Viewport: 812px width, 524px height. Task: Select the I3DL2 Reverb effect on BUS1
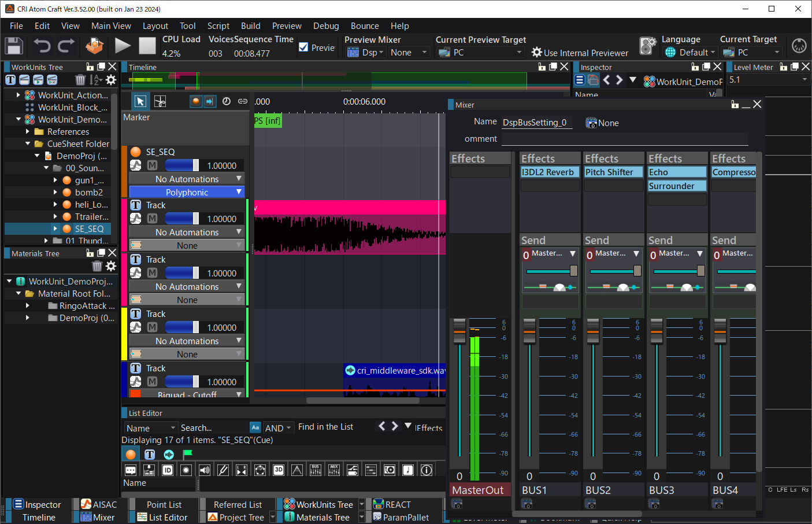pos(548,172)
